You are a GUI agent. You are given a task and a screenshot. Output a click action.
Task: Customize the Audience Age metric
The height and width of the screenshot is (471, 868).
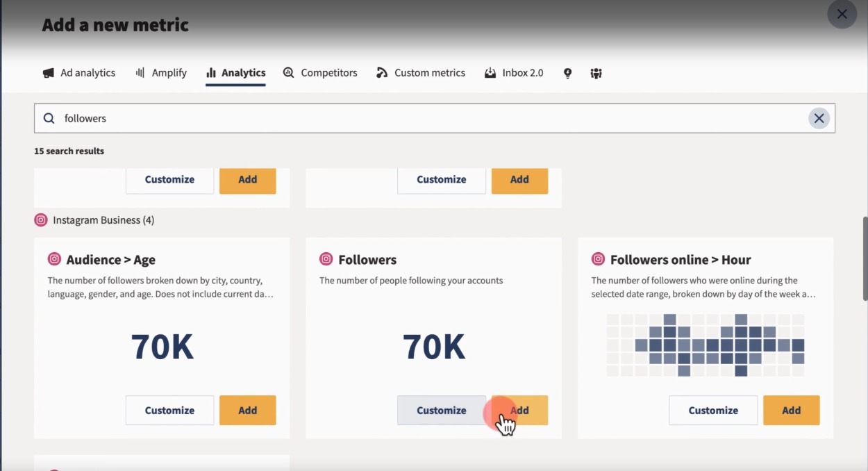[x=169, y=410]
